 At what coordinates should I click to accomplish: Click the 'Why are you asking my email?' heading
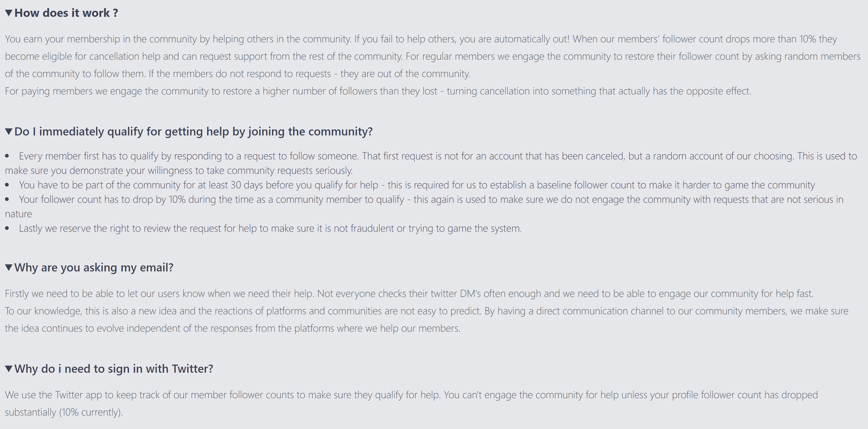coord(94,267)
